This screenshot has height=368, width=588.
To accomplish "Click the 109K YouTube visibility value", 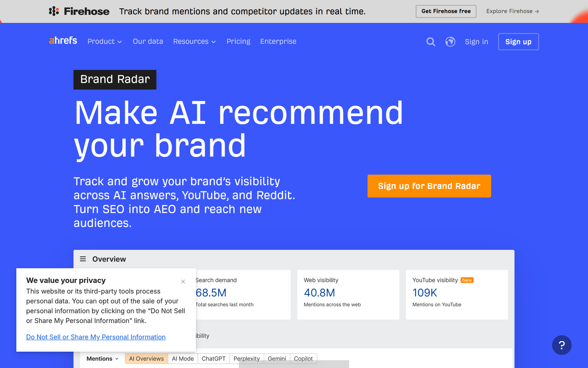I will [x=425, y=293].
